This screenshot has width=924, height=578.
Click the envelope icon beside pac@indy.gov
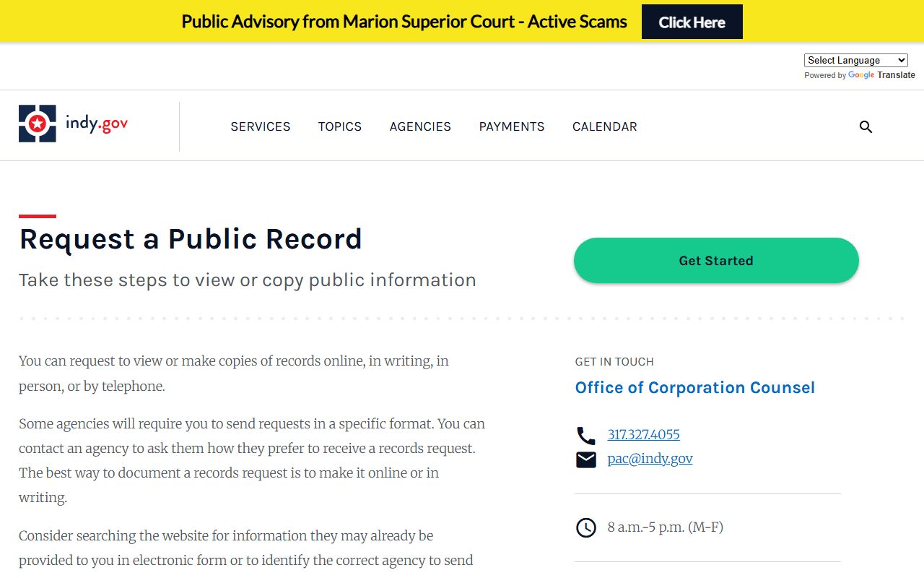tap(585, 460)
